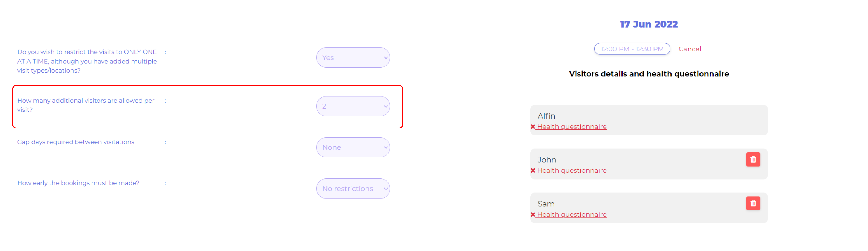Screen dimensions: 868x251
Task: Open John's Health questionnaire link
Action: [x=571, y=170]
